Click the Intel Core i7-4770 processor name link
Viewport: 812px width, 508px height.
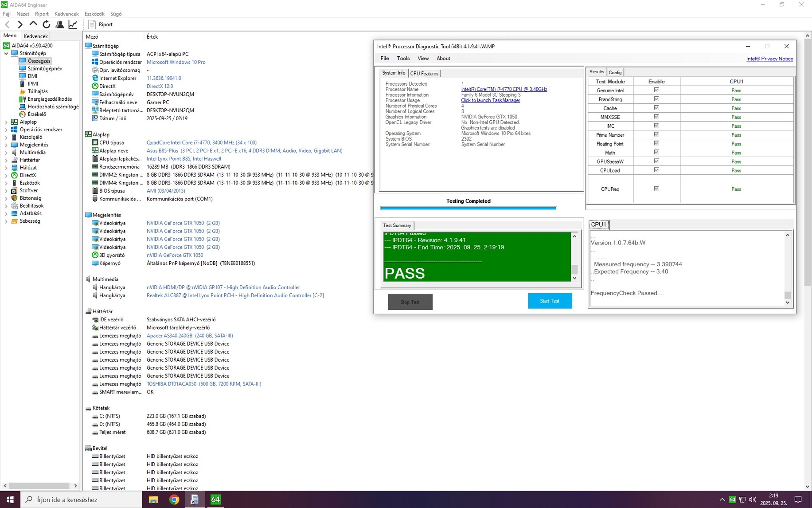(504, 89)
